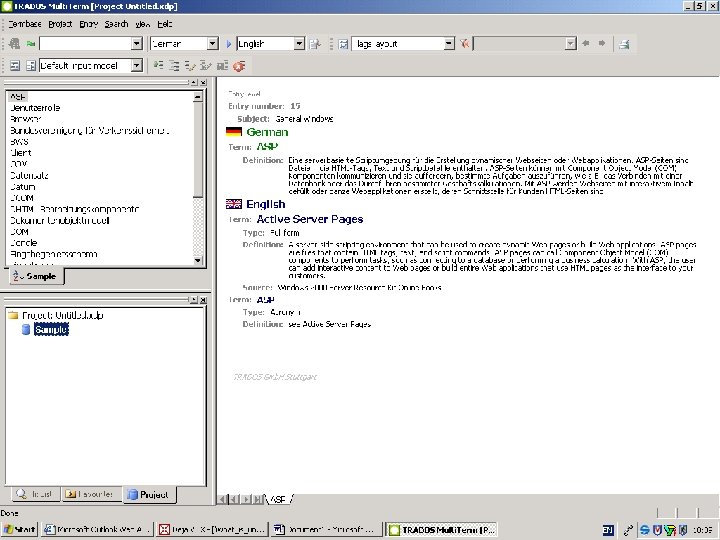Select Dokumentenobjektmodell in the browse list
Screen dimensions: 720x540
click(x=60, y=220)
